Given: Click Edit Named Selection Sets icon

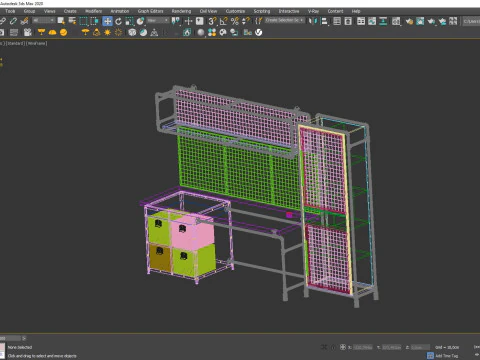Looking at the screenshot, I should pos(259,21).
